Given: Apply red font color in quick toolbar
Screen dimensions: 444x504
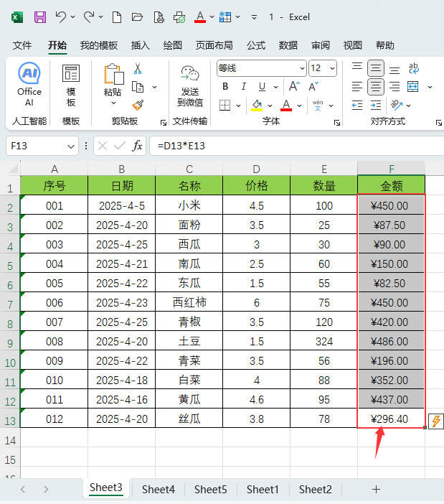Looking at the screenshot, I should pyautogui.click(x=200, y=17).
